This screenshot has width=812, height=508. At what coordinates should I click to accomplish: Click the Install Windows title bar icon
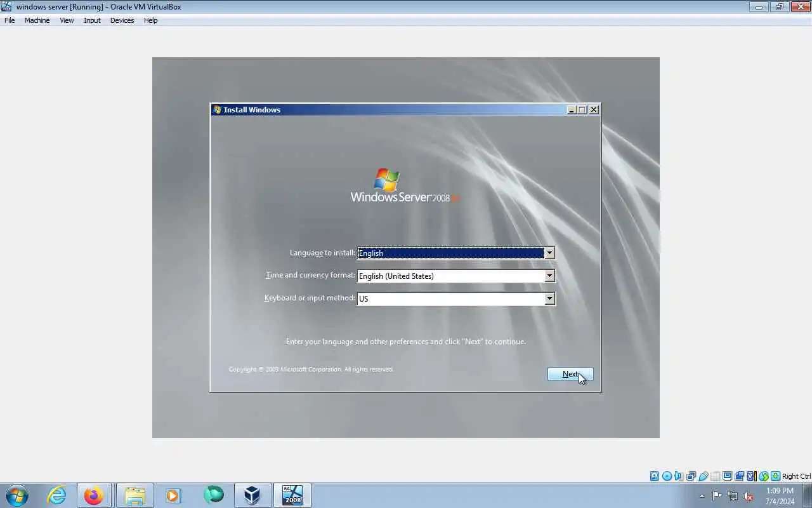point(217,110)
